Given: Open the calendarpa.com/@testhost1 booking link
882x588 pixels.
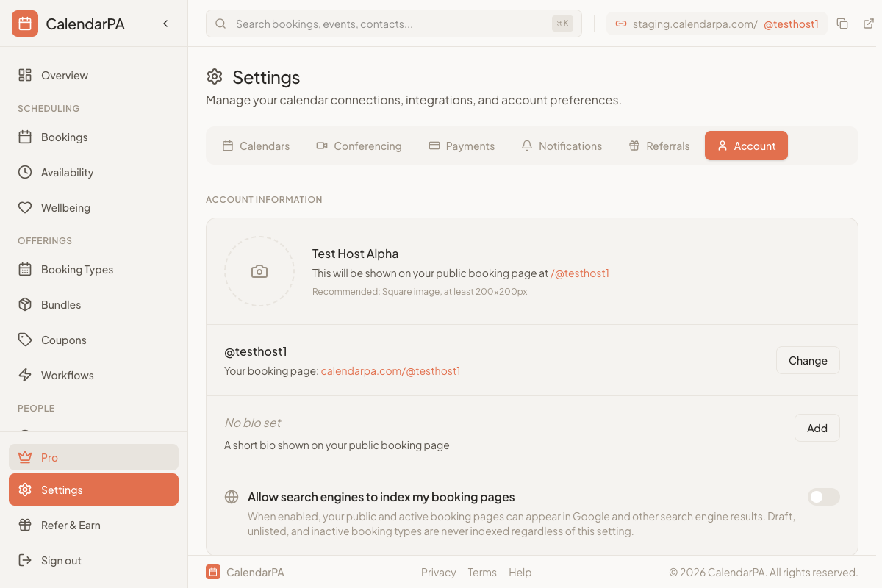Looking at the screenshot, I should [x=390, y=371].
